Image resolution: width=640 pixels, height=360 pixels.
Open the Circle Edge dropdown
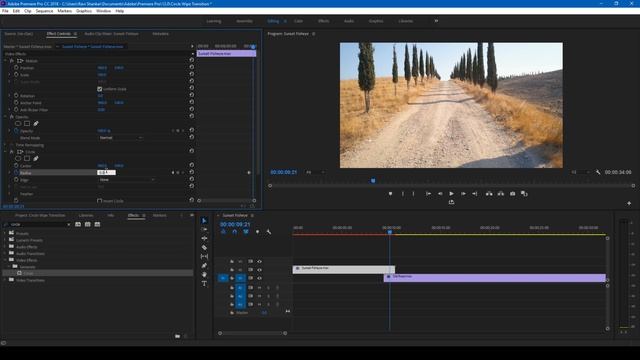tap(127, 180)
